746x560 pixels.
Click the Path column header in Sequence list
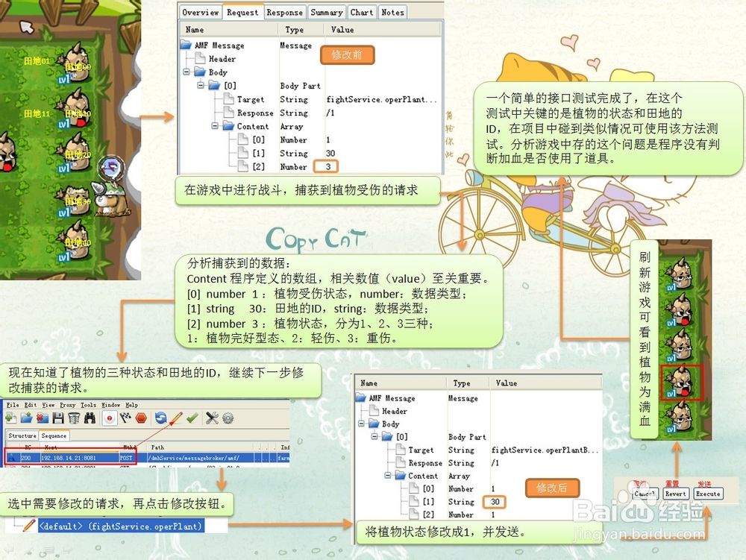tap(157, 447)
